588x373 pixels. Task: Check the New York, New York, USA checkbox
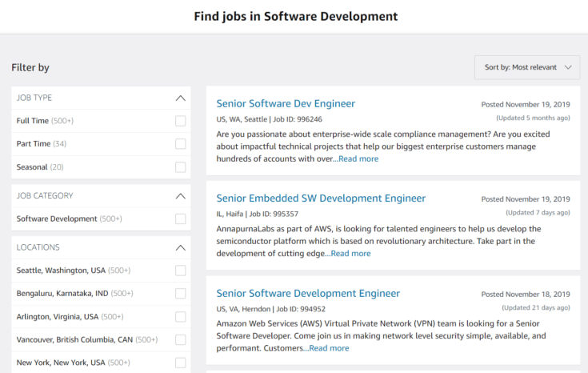[180, 363]
